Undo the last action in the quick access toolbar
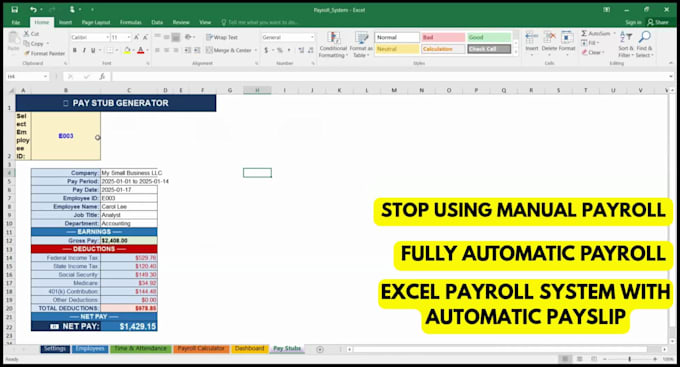The width and height of the screenshot is (680, 367). (x=33, y=10)
